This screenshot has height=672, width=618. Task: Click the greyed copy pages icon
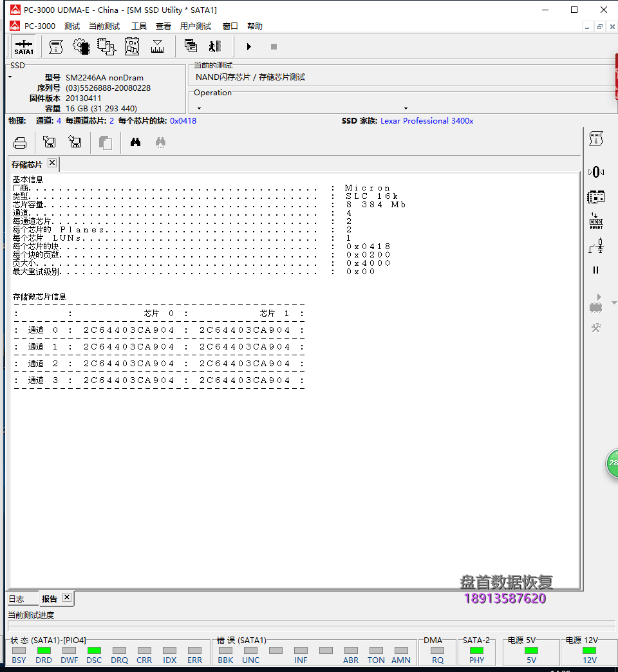point(106,143)
